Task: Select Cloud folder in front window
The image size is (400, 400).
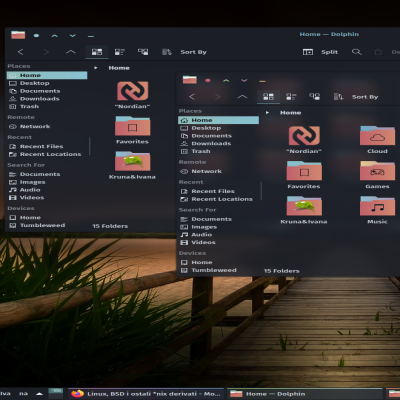Action: tap(377, 140)
